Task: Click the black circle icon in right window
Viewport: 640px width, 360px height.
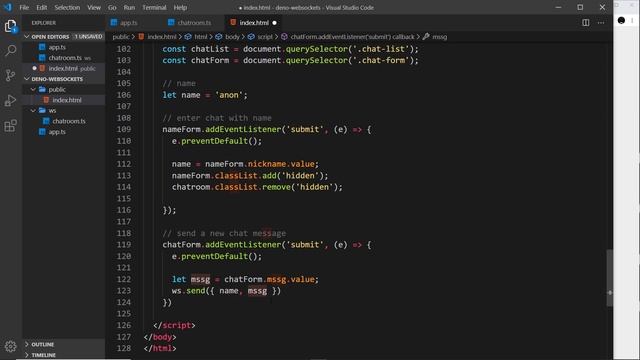Action: 621,20
